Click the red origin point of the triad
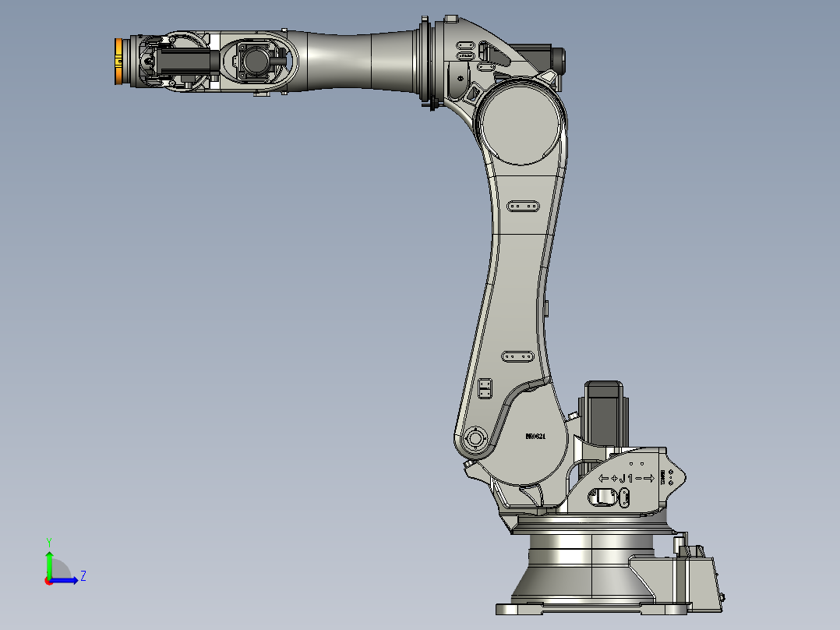This screenshot has height=630, width=840. click(x=48, y=580)
